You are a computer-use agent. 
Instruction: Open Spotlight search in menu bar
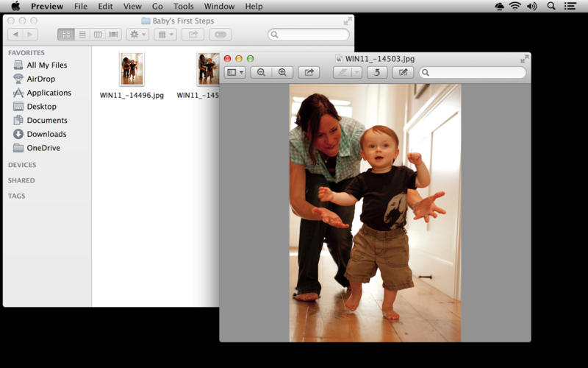pyautogui.click(x=551, y=6)
